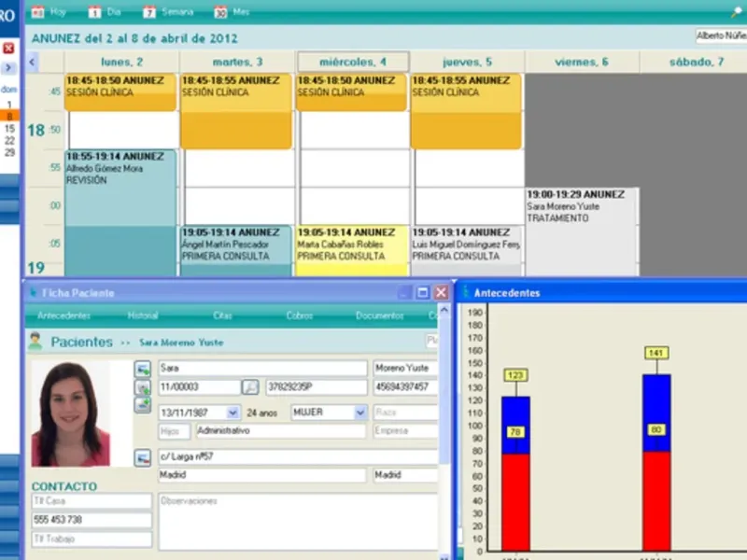Open the birthdate 13/11/1987 dropdown
The width and height of the screenshot is (747, 560).
click(233, 413)
